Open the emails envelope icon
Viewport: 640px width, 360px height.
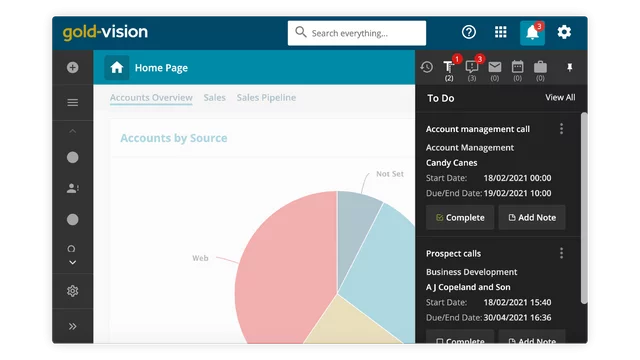[x=495, y=70]
